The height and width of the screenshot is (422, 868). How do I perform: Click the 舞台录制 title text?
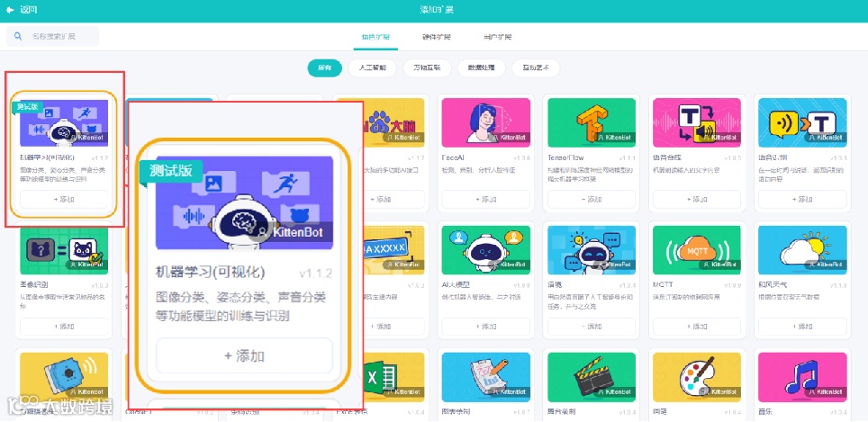pyautogui.click(x=562, y=413)
